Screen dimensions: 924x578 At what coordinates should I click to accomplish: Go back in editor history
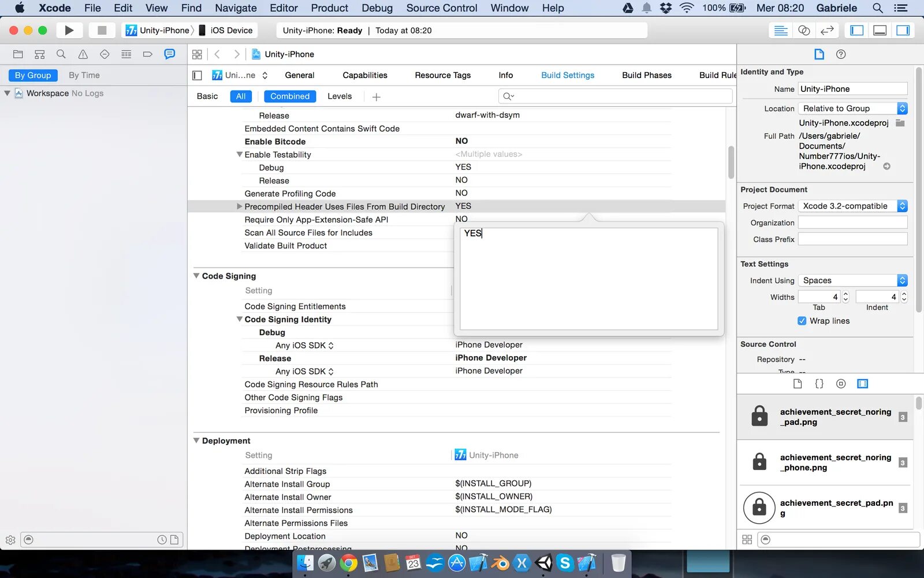(218, 54)
